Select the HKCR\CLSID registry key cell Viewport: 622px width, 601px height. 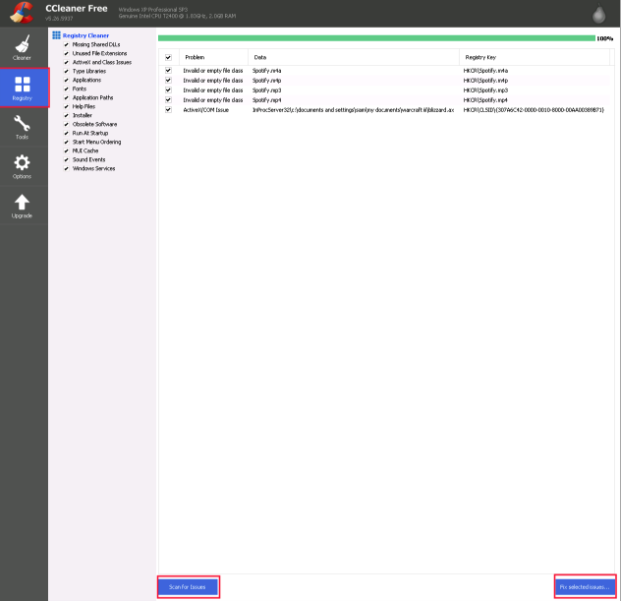coord(534,110)
